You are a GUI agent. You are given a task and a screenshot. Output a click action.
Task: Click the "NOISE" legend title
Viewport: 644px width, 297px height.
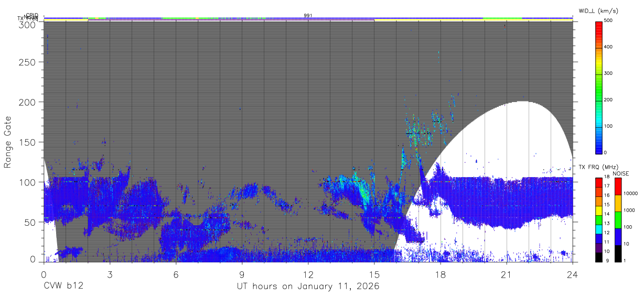coord(620,174)
